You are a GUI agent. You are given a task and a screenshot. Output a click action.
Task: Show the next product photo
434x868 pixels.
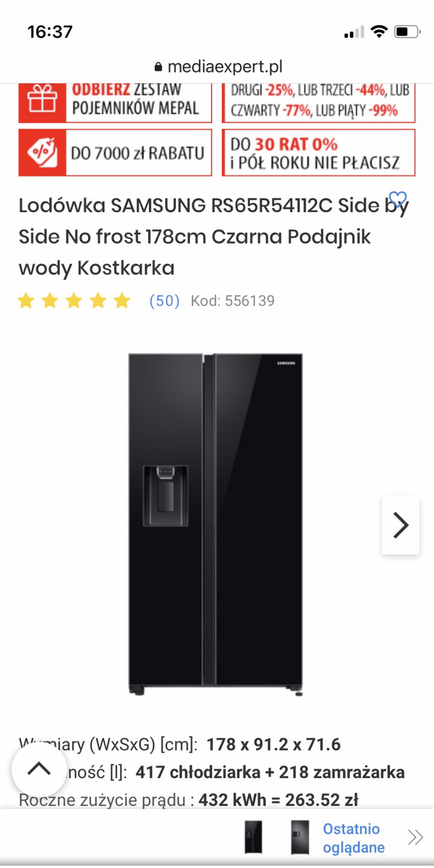[x=400, y=525]
